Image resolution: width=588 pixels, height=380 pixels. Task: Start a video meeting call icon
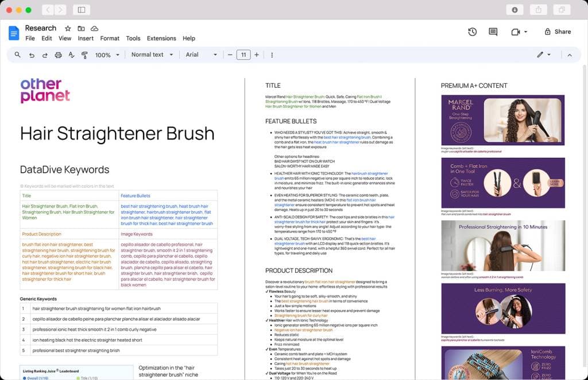click(516, 32)
